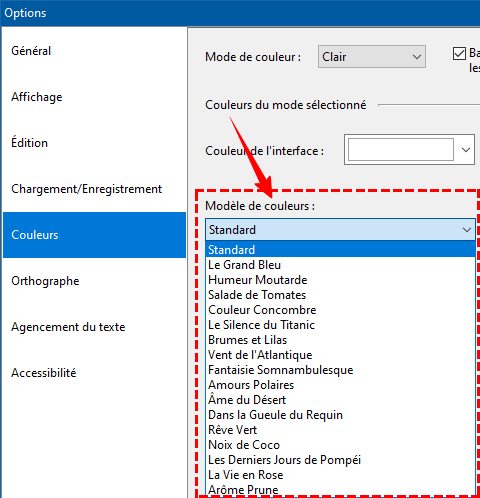The width and height of the screenshot is (480, 498).
Task: Choose Le Silence du Titanic
Action: [x=340, y=325]
